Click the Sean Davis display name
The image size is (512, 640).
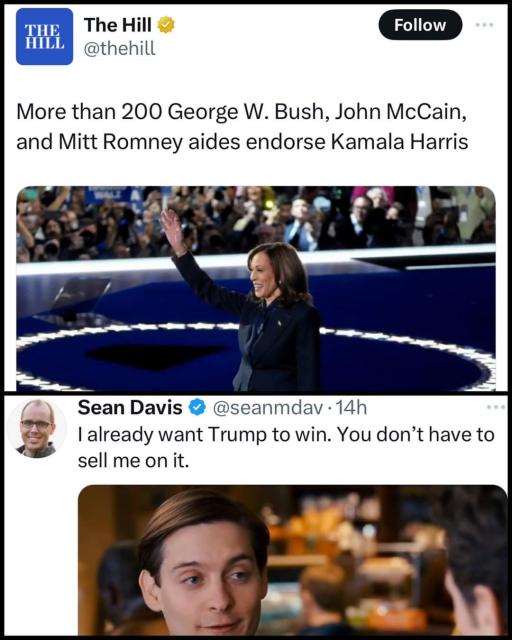(130, 407)
